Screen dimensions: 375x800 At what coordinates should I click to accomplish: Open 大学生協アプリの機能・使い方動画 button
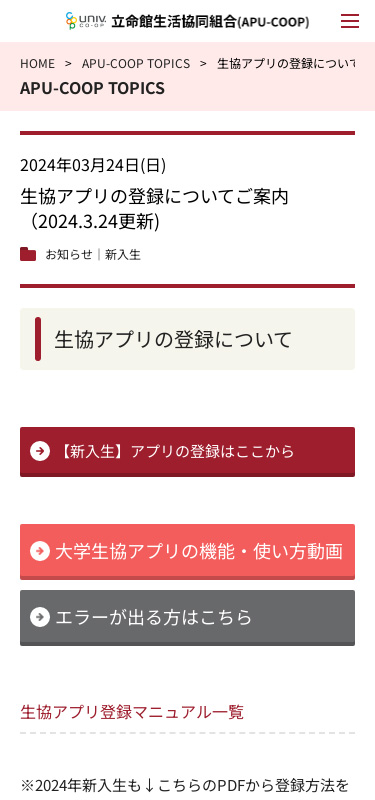tap(187, 552)
